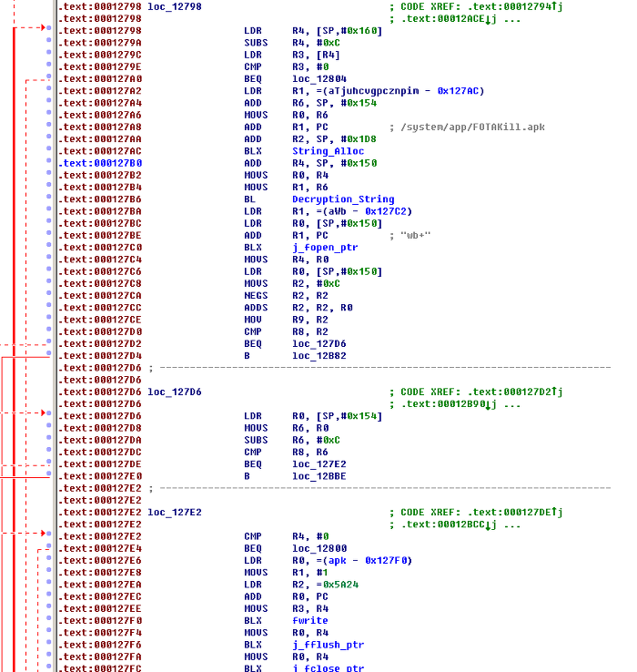Click the R9, R2 operands of MOV
Image resolution: width=637 pixels, height=672 pixels.
pos(309,320)
